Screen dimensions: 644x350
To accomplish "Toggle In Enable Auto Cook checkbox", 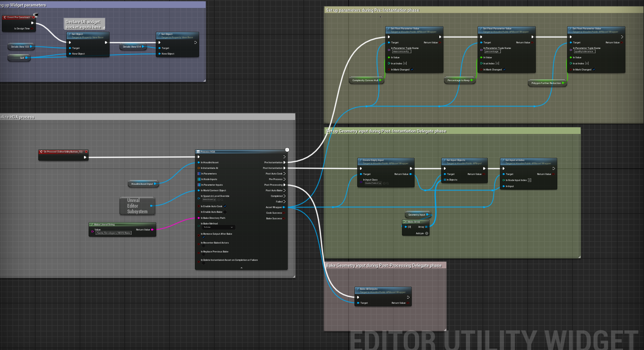I will (225, 206).
